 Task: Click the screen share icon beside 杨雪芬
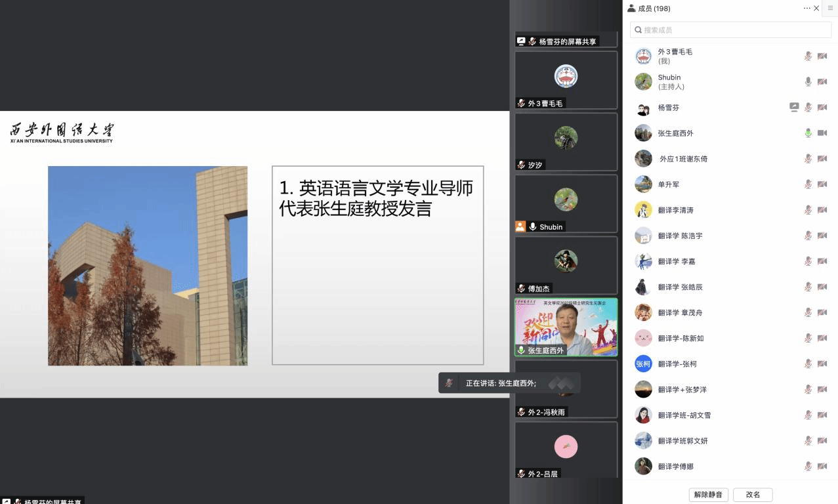(794, 108)
